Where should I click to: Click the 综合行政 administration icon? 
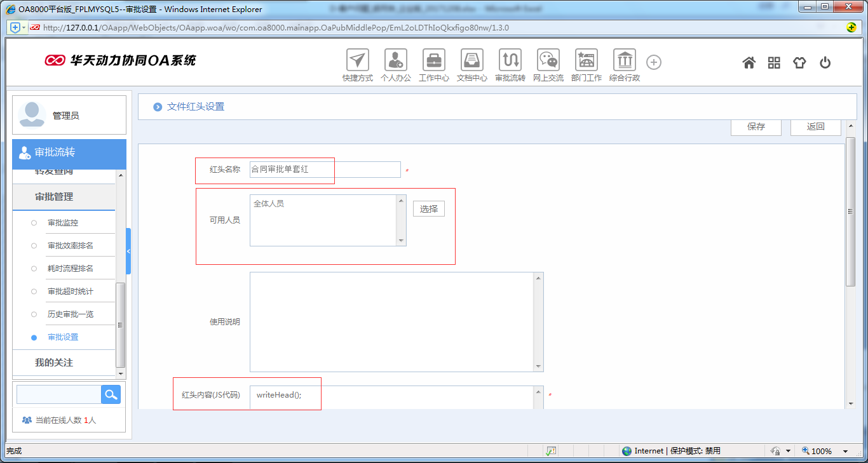pyautogui.click(x=625, y=61)
